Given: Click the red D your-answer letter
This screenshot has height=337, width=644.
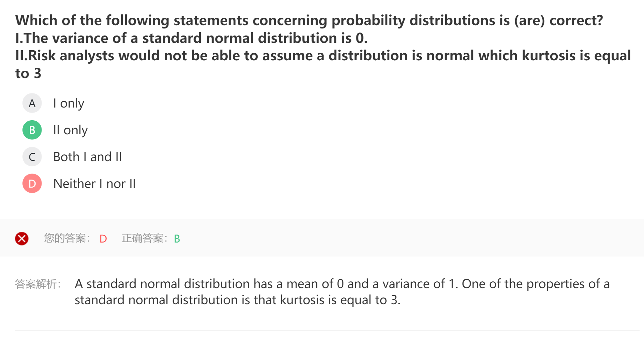Looking at the screenshot, I should (x=103, y=239).
